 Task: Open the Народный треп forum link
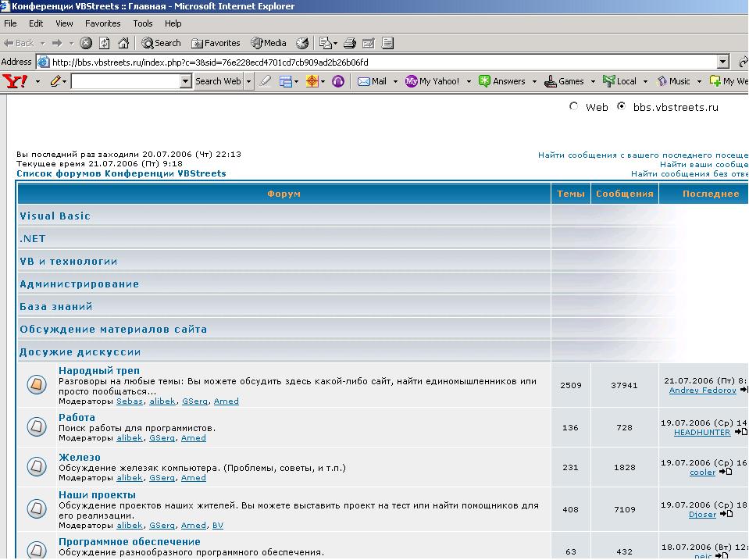[x=99, y=370]
